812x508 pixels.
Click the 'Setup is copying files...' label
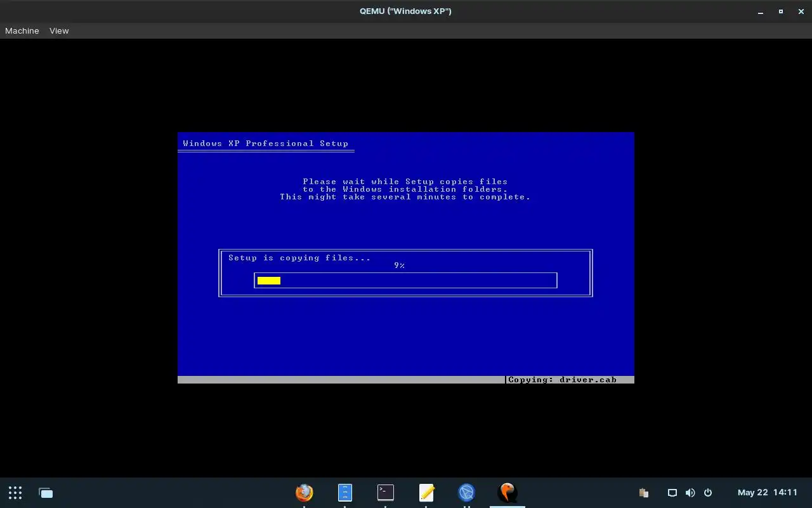click(x=299, y=258)
